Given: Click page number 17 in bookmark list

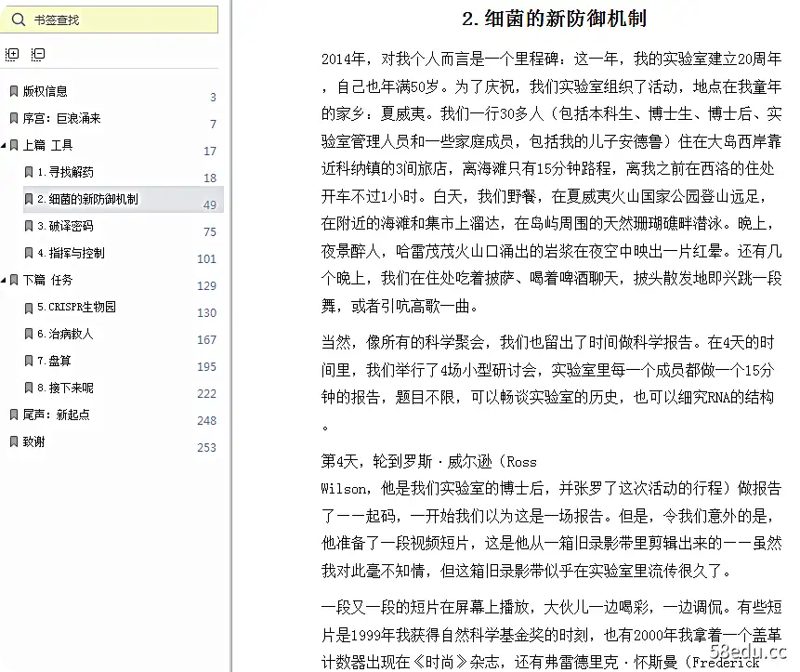Looking at the screenshot, I should point(210,151).
